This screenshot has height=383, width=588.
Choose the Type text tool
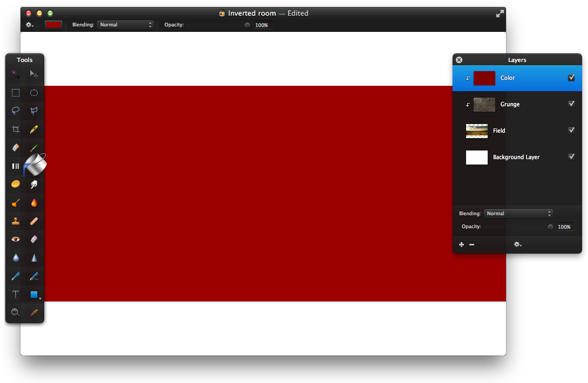pyautogui.click(x=16, y=295)
